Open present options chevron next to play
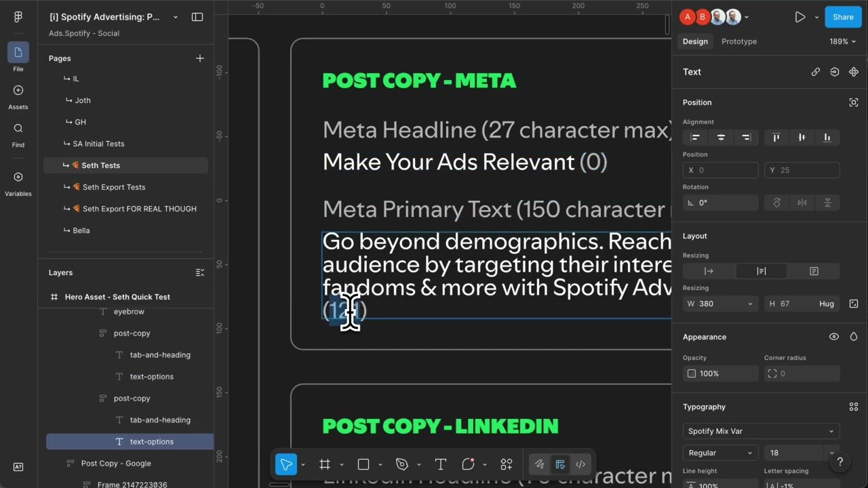Image resolution: width=868 pixels, height=488 pixels. click(x=816, y=18)
